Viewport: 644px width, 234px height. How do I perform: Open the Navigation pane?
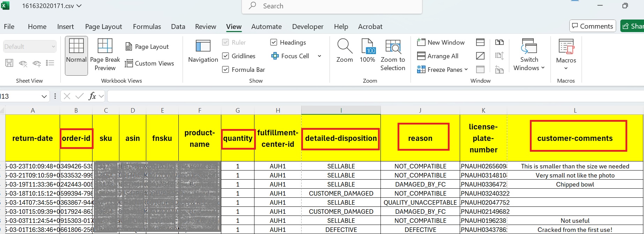click(x=203, y=51)
